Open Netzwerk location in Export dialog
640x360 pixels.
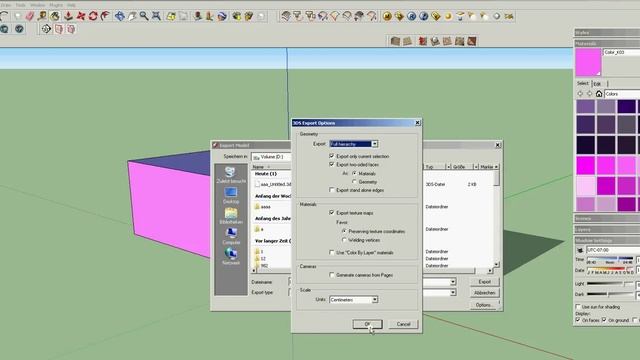pyautogui.click(x=231, y=256)
